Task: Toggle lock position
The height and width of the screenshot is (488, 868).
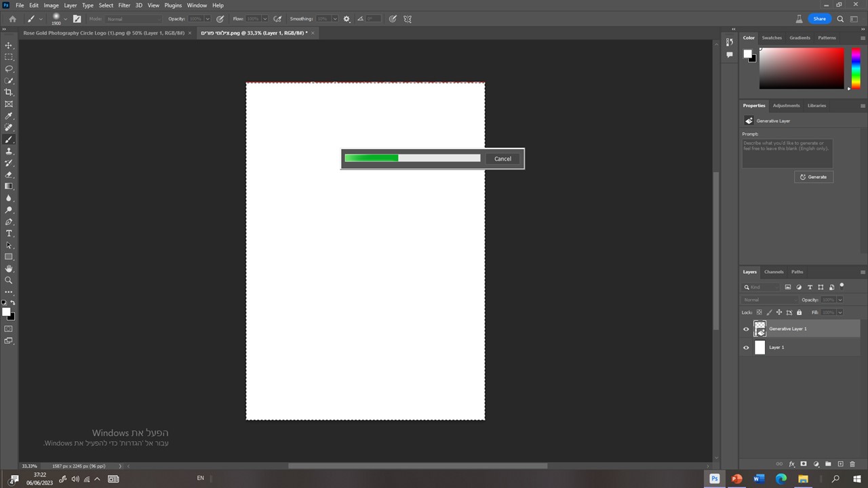Action: [778, 312]
